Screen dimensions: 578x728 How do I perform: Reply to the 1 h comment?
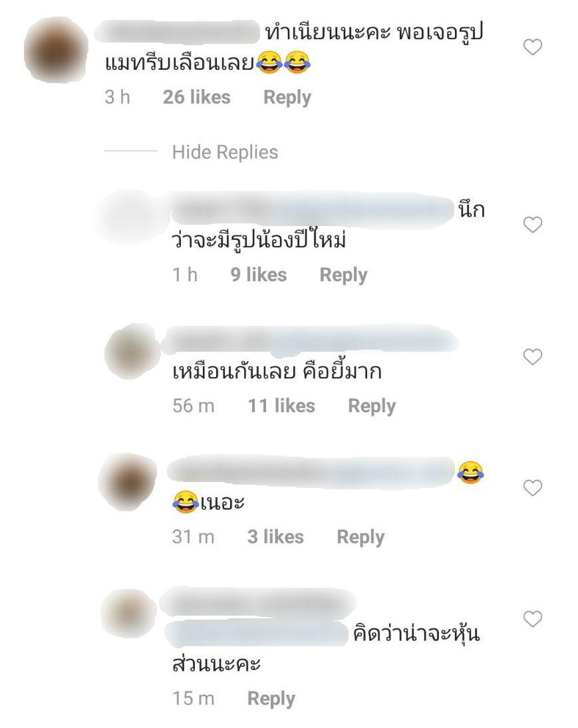point(343,275)
